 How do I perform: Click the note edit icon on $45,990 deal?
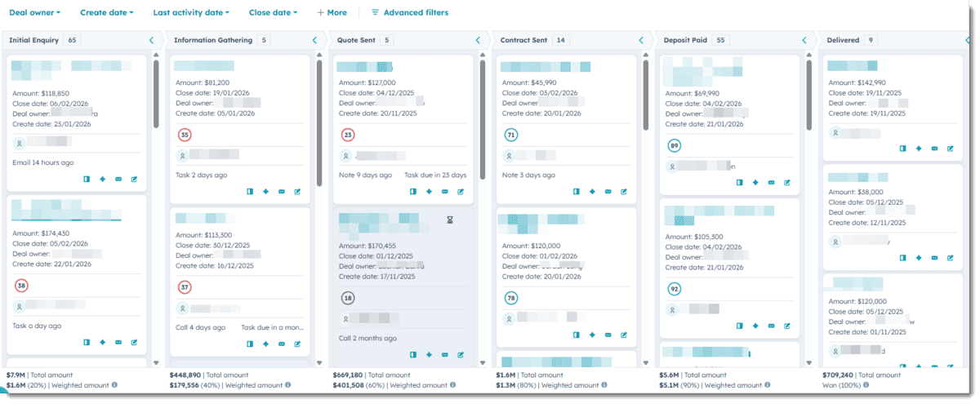point(624,192)
